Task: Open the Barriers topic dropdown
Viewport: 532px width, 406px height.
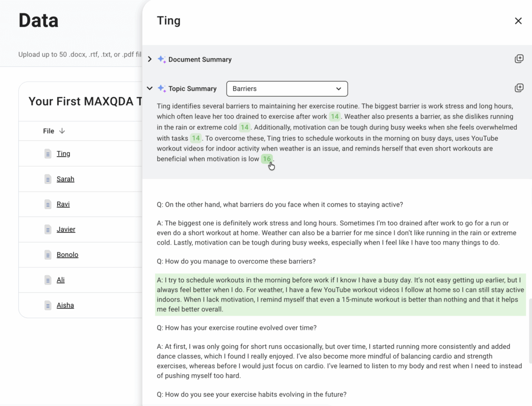Action: (287, 88)
